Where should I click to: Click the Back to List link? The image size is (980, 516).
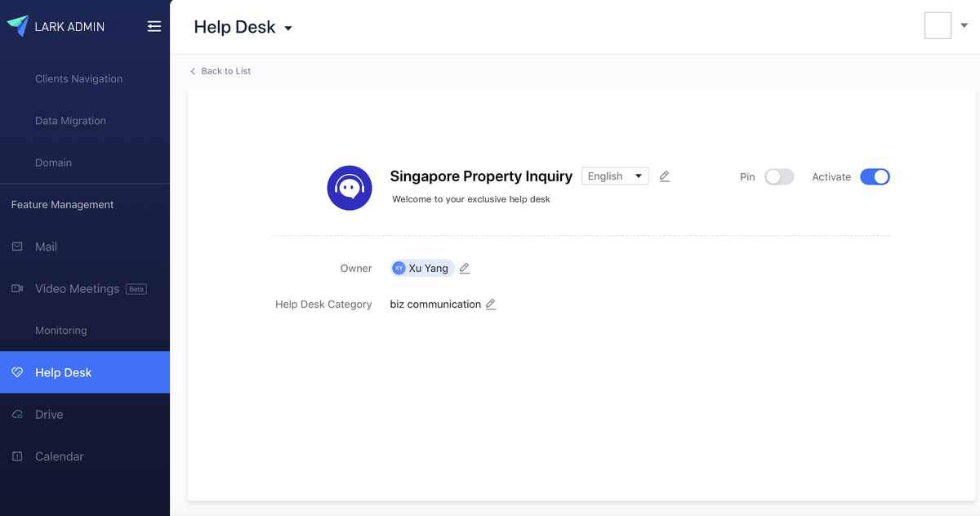click(220, 71)
